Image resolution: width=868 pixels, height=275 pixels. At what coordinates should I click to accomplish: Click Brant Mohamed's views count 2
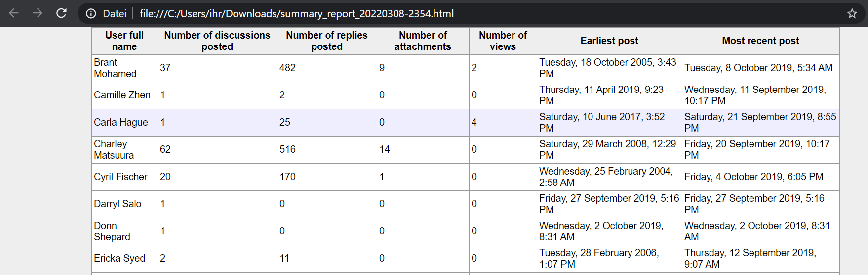click(x=474, y=68)
